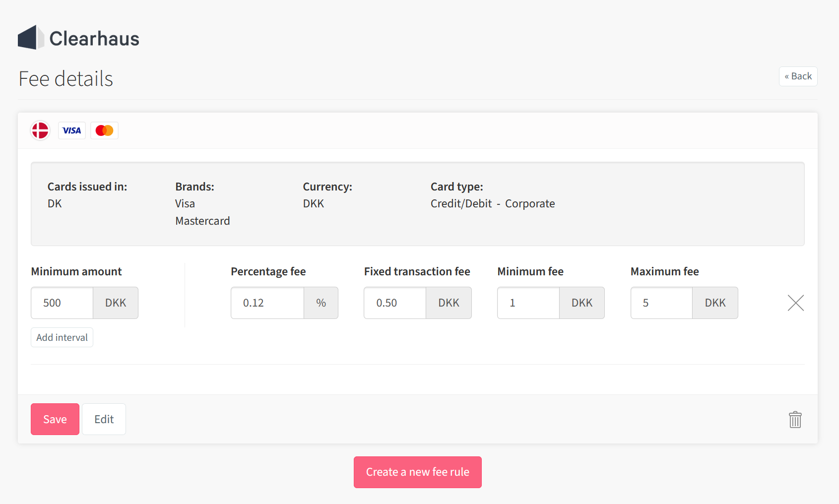839x504 pixels.
Task: Click the 'Minimum amount' label
Action: (x=76, y=271)
